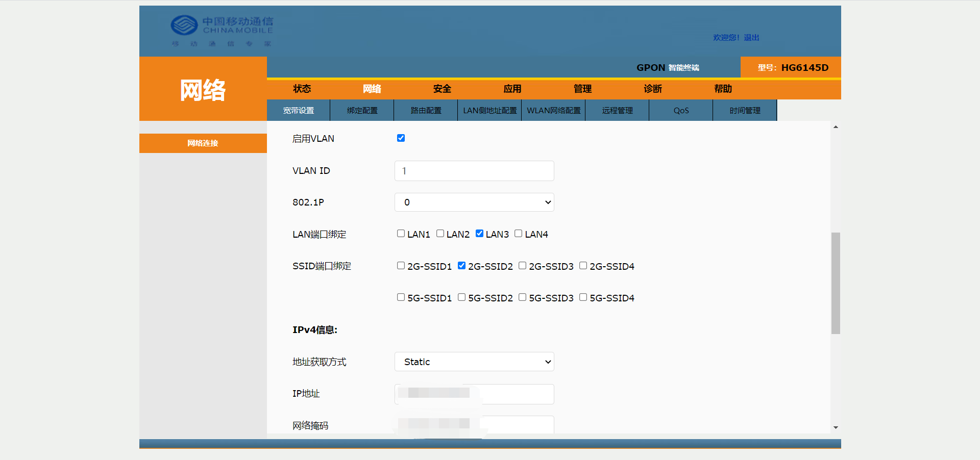Image resolution: width=980 pixels, height=460 pixels.
Task: Click the IPv4信息 section heading
Action: (x=315, y=330)
